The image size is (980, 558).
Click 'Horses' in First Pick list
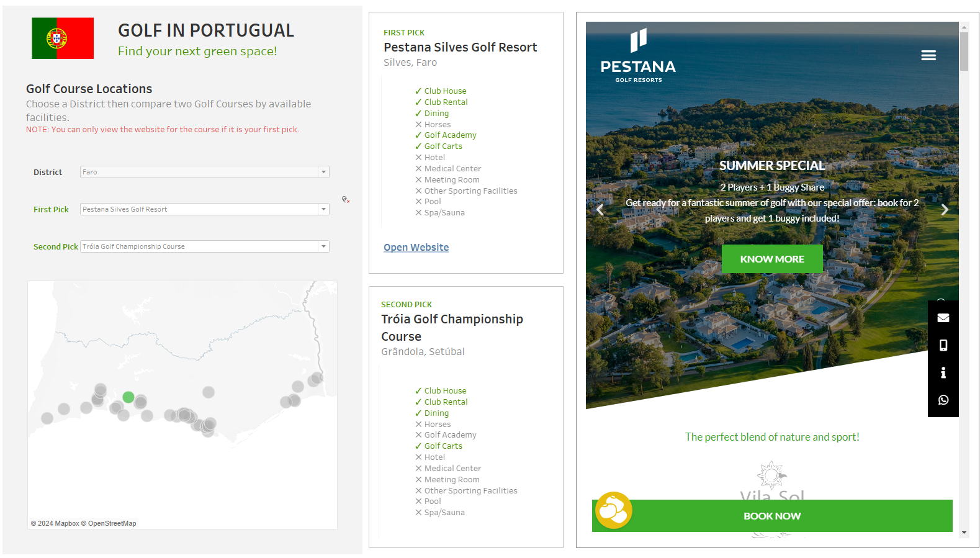438,124
